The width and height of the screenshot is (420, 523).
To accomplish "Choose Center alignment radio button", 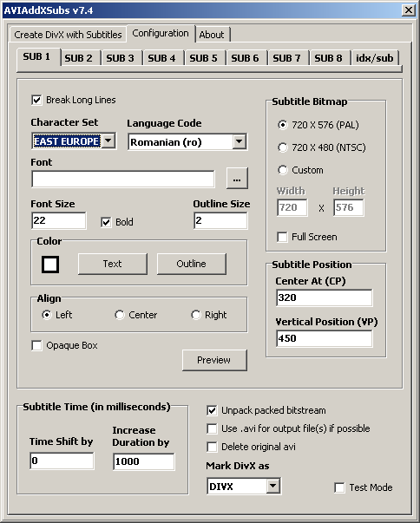I will [136, 315].
